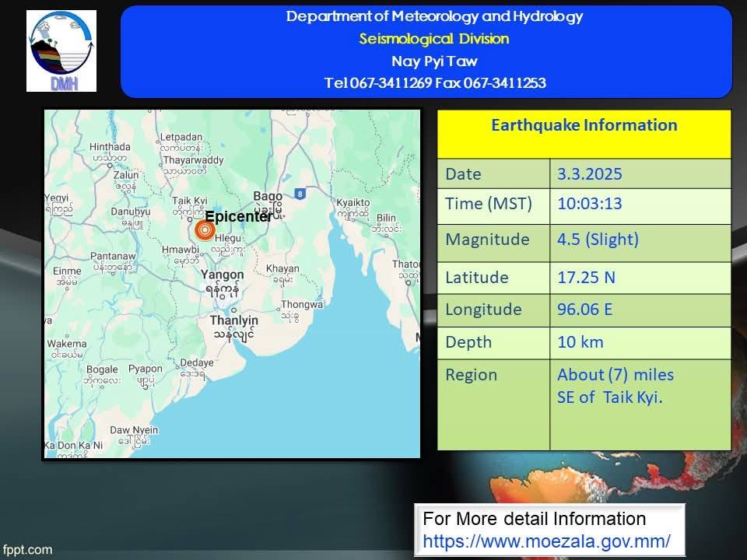This screenshot has height=560, width=747.
Task: Click Letpadan label on the map
Action: pyautogui.click(x=181, y=137)
